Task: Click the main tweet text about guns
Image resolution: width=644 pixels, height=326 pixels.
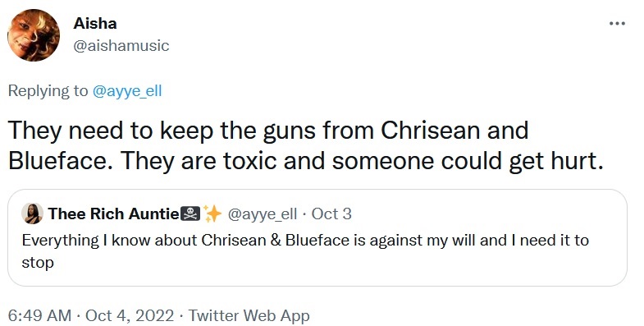Action: [x=305, y=145]
